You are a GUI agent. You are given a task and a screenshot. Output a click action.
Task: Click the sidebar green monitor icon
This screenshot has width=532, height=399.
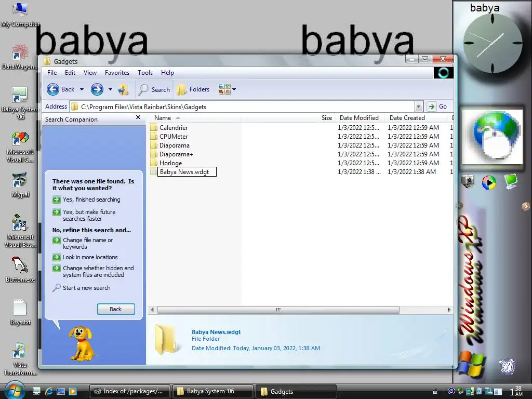[x=511, y=181]
